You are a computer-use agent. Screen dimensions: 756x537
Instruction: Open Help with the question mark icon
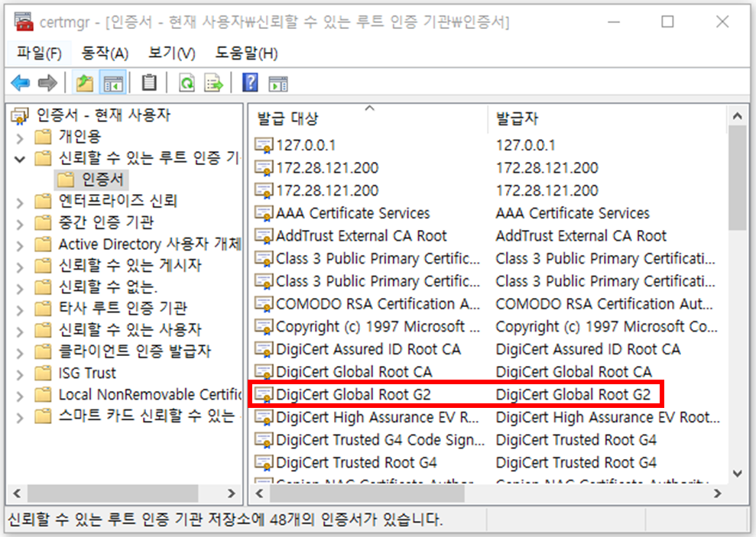click(x=249, y=82)
